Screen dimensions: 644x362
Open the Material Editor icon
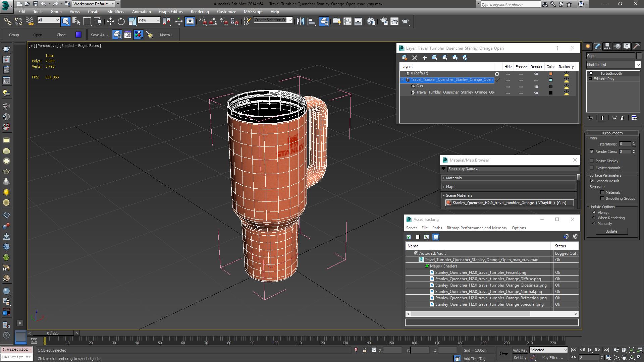pos(371,21)
